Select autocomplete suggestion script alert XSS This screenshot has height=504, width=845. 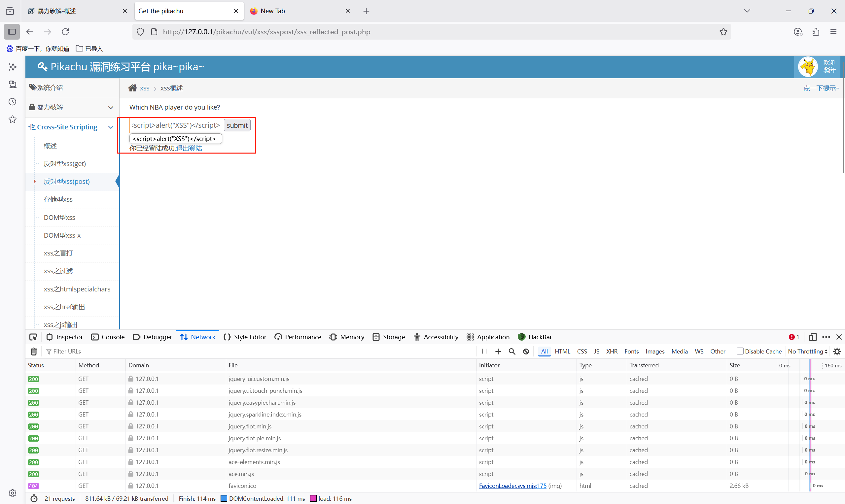176,139
